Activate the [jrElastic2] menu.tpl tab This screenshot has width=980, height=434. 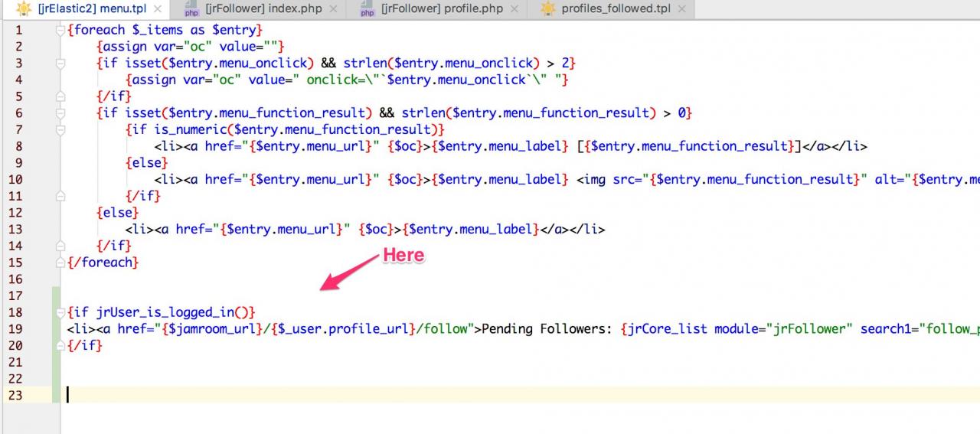(91, 9)
